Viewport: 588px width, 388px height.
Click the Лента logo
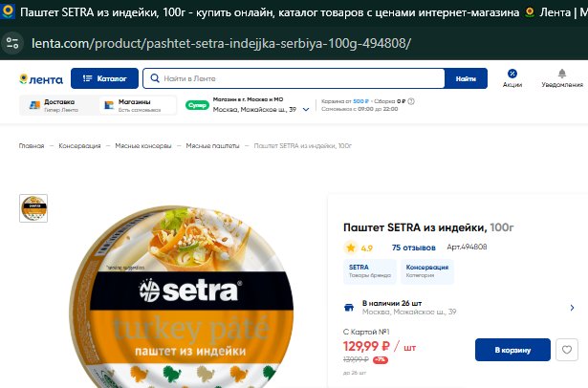coord(41,79)
